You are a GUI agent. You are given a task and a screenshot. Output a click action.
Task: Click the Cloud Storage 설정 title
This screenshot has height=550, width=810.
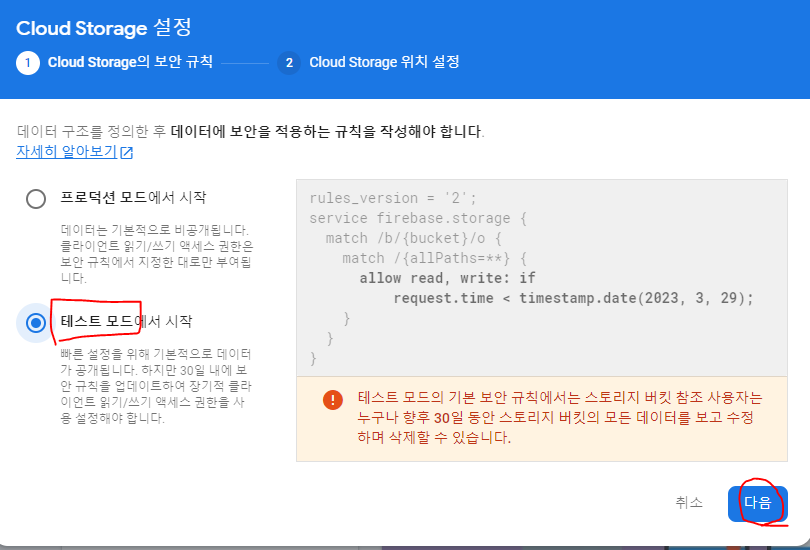(x=104, y=27)
